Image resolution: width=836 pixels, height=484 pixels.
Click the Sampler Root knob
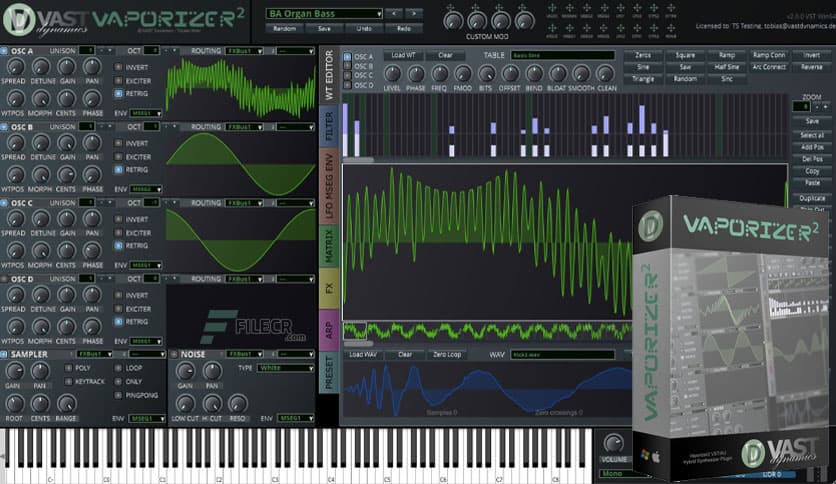tap(14, 402)
